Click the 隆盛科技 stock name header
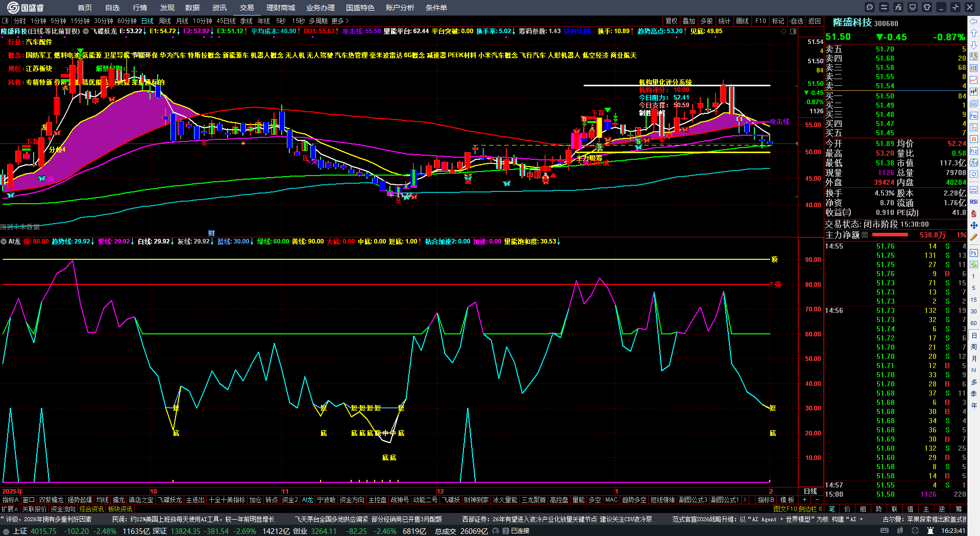This screenshot has height=536, width=980. (852, 22)
